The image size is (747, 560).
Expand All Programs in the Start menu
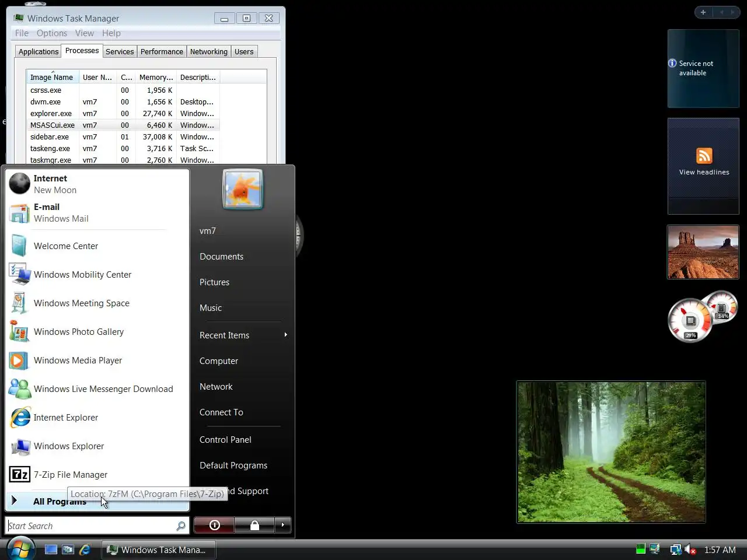coord(97,501)
